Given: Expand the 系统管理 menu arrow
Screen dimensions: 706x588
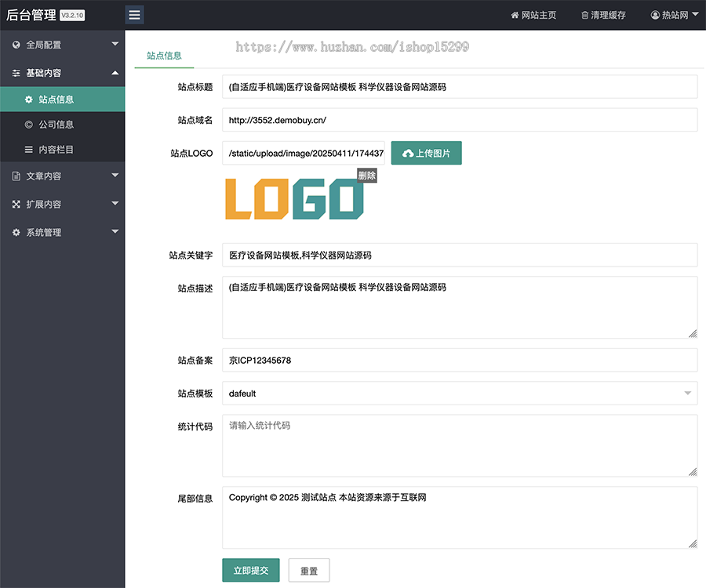Looking at the screenshot, I should pos(115,231).
